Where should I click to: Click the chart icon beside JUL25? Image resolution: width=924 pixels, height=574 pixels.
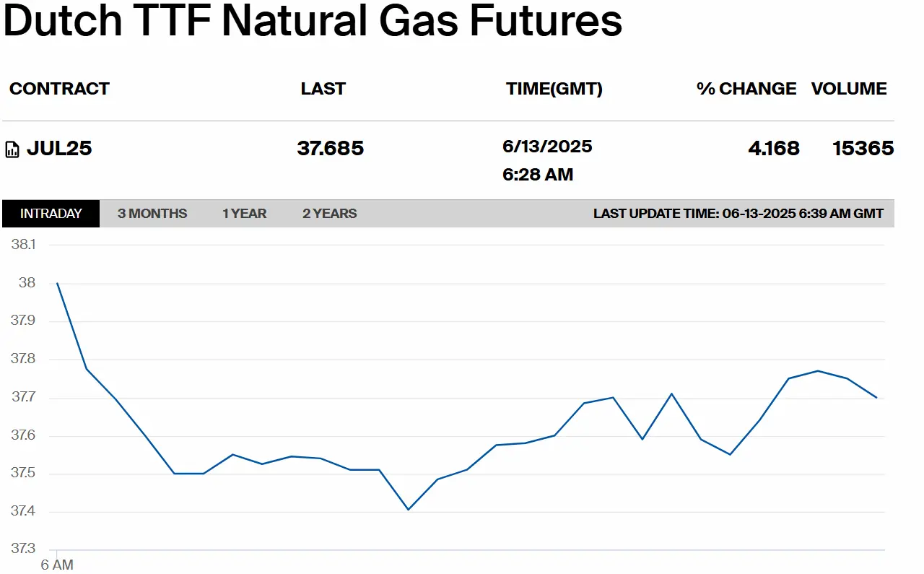click(x=12, y=150)
